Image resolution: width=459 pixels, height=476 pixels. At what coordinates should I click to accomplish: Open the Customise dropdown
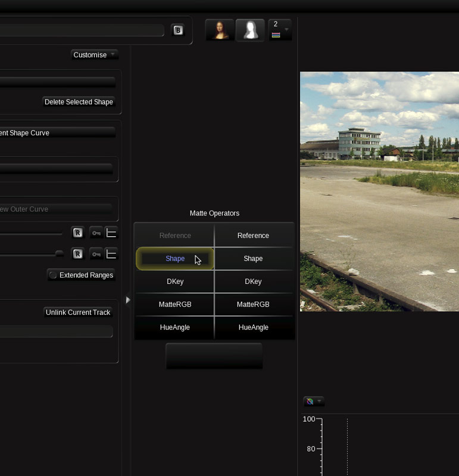point(94,55)
